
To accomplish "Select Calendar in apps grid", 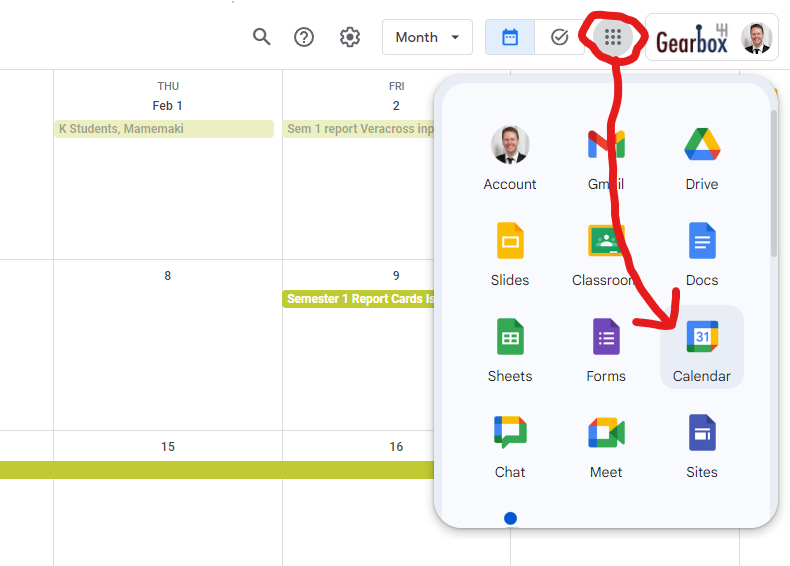I will (702, 348).
